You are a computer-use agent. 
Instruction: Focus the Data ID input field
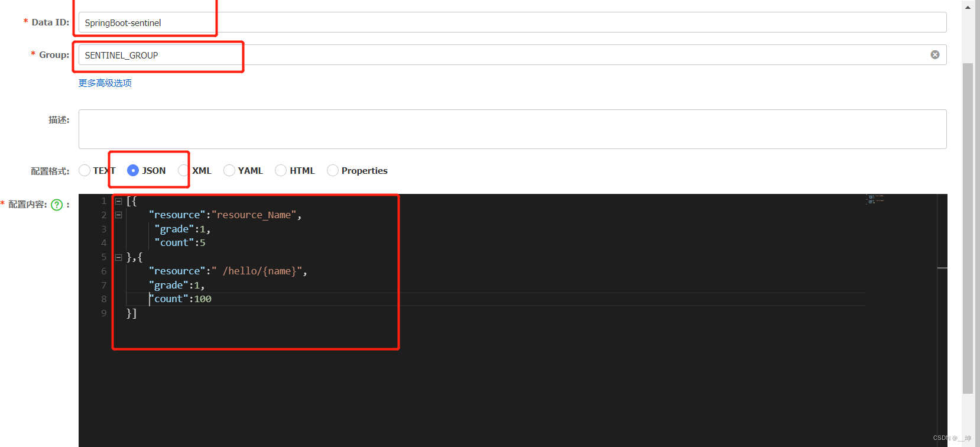pos(512,22)
